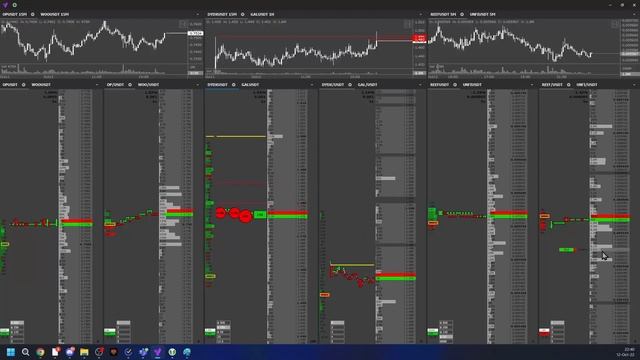
Task: Click the purple trading app icon in taskbar
Action: tap(158, 352)
